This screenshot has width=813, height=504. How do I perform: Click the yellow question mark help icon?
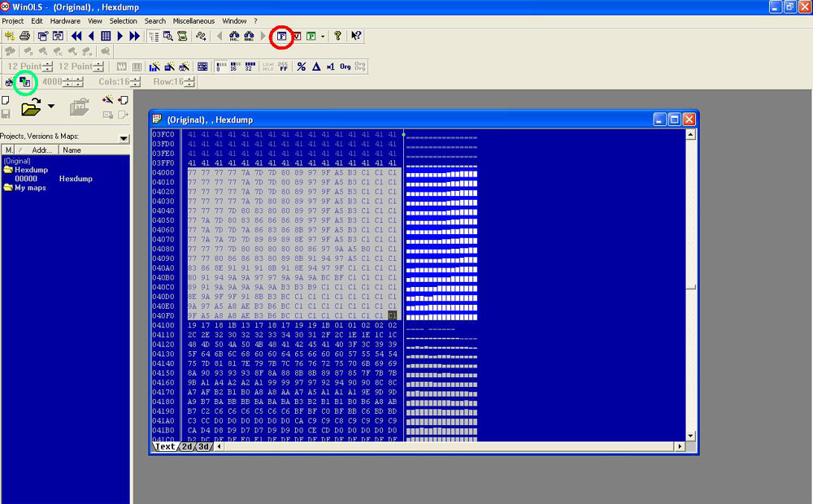tap(337, 36)
